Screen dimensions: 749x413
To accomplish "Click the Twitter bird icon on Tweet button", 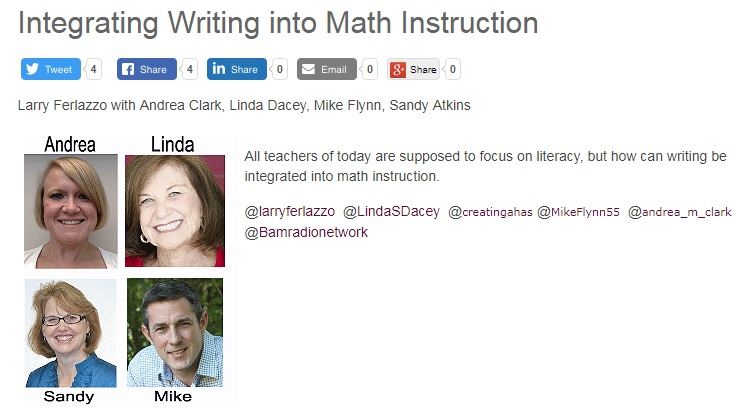I will [32, 69].
